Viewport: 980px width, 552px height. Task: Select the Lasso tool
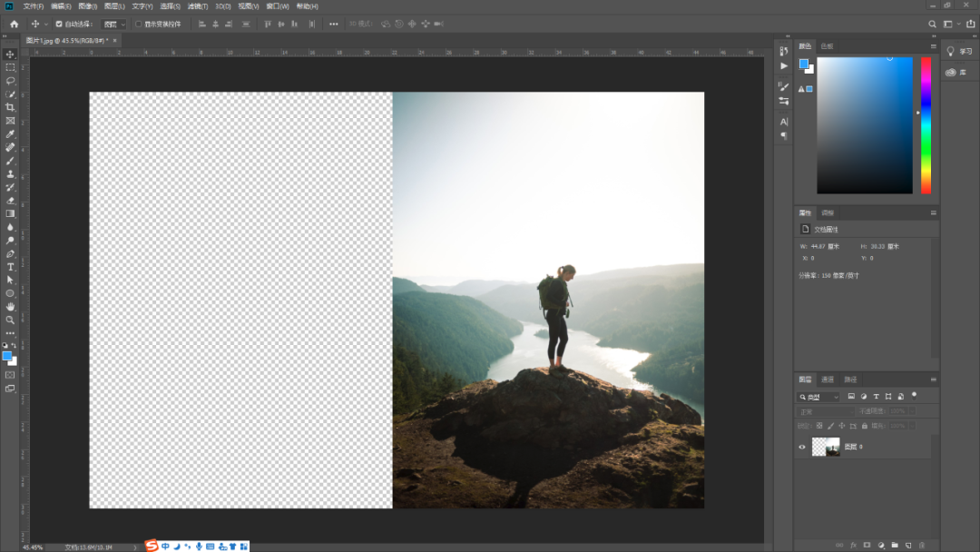pyautogui.click(x=10, y=81)
